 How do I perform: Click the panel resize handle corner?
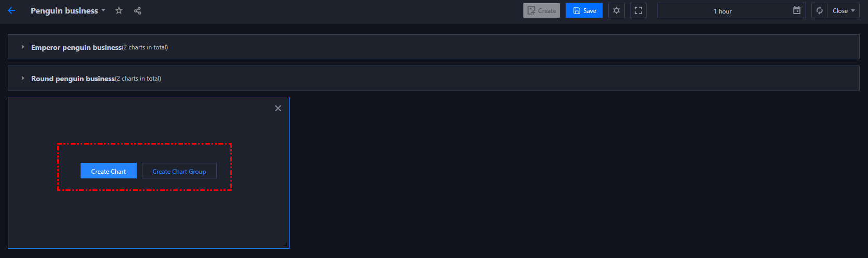pyautogui.click(x=285, y=244)
